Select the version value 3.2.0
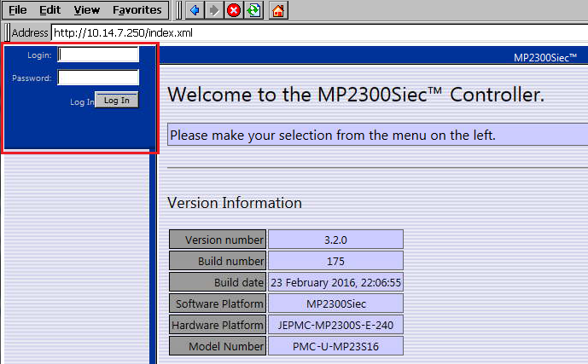The width and height of the screenshot is (588, 364). [335, 240]
